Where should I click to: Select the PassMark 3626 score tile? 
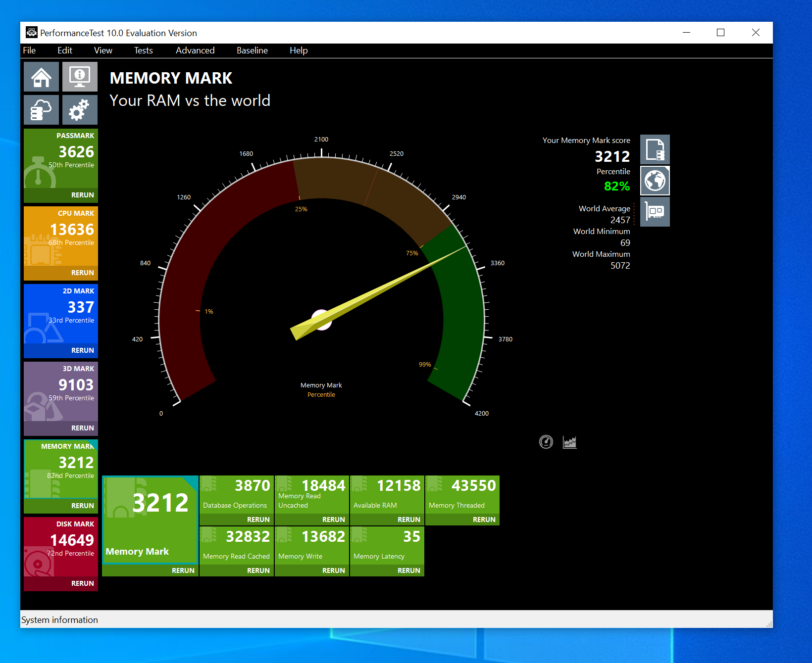[x=61, y=158]
